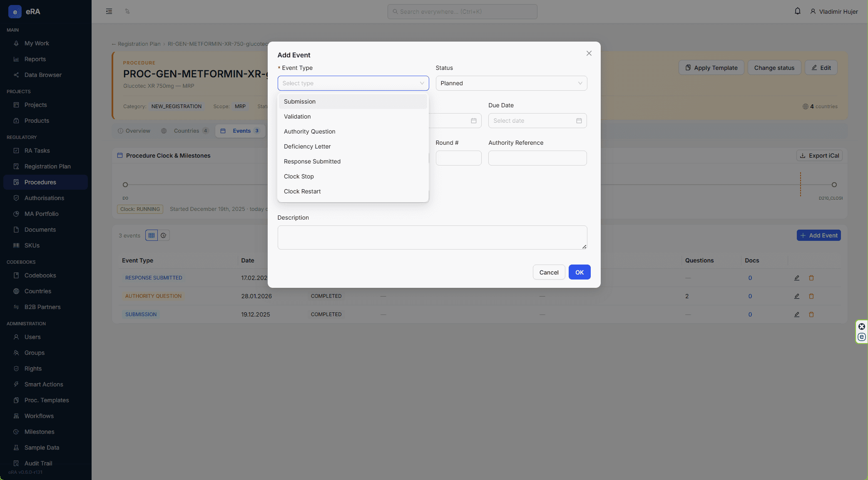Delete the Submission event row

(811, 314)
